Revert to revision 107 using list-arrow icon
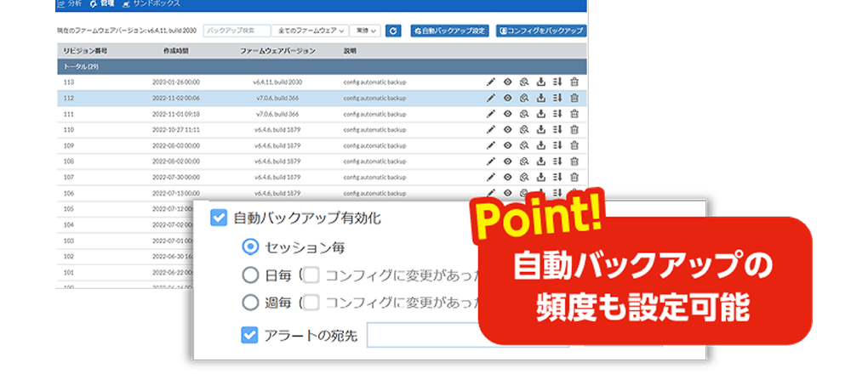This screenshot has height=374, width=868. [x=557, y=177]
